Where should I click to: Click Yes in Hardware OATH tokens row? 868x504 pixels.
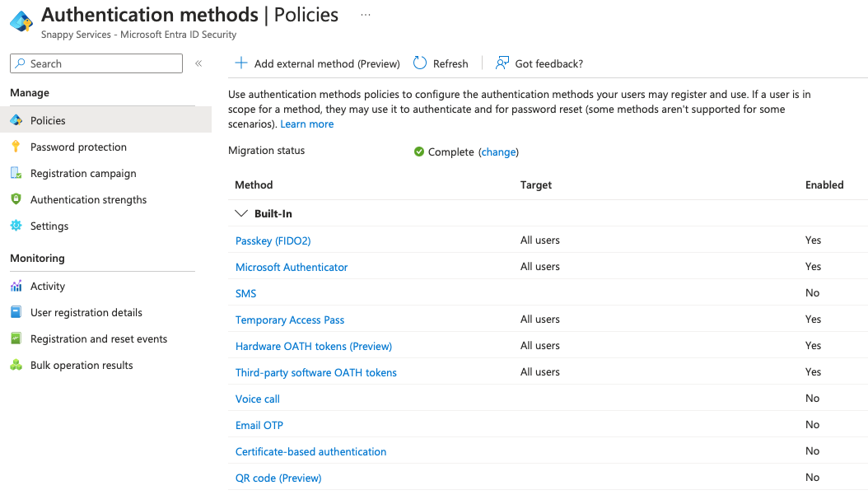tap(813, 346)
